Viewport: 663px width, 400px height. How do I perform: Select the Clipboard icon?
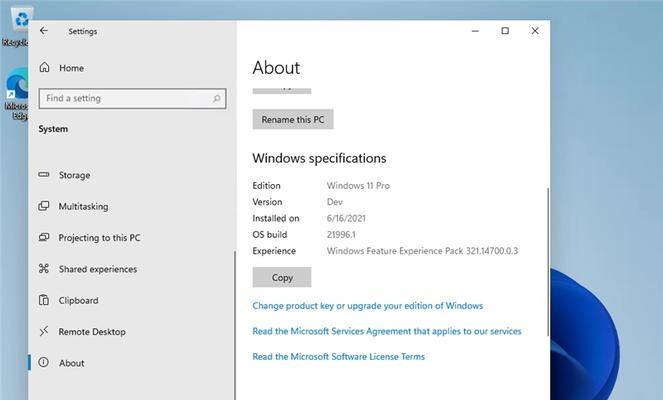[44, 300]
